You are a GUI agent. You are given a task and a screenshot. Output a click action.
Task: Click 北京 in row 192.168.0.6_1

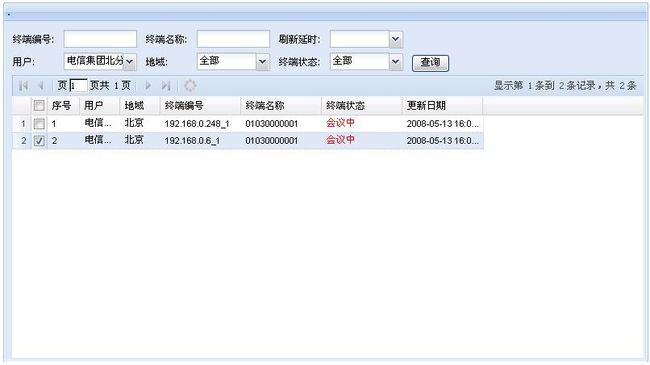click(134, 140)
